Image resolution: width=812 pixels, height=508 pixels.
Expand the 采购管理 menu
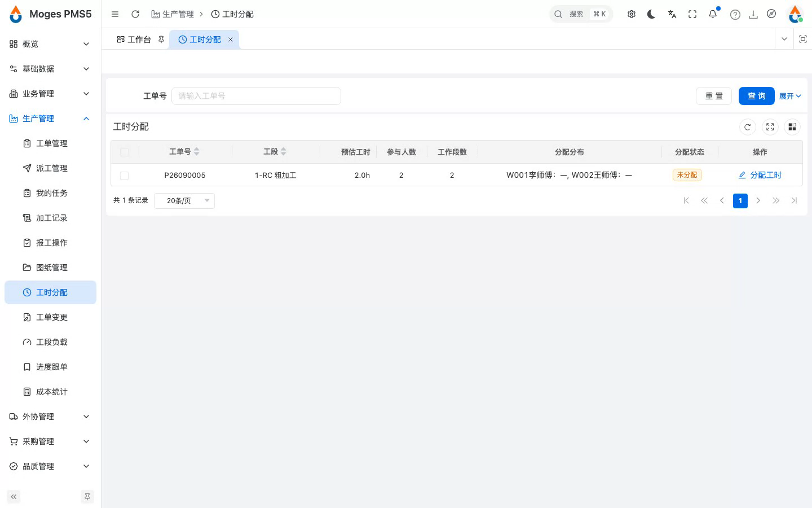pos(50,441)
